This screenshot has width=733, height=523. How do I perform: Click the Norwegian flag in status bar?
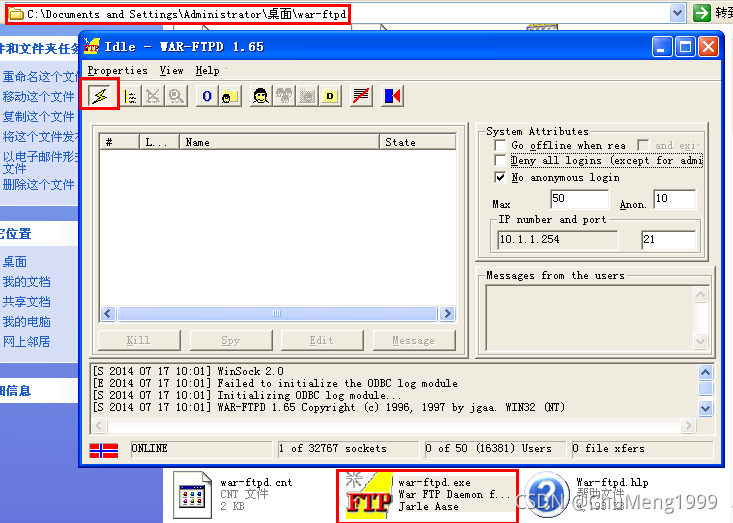104,450
